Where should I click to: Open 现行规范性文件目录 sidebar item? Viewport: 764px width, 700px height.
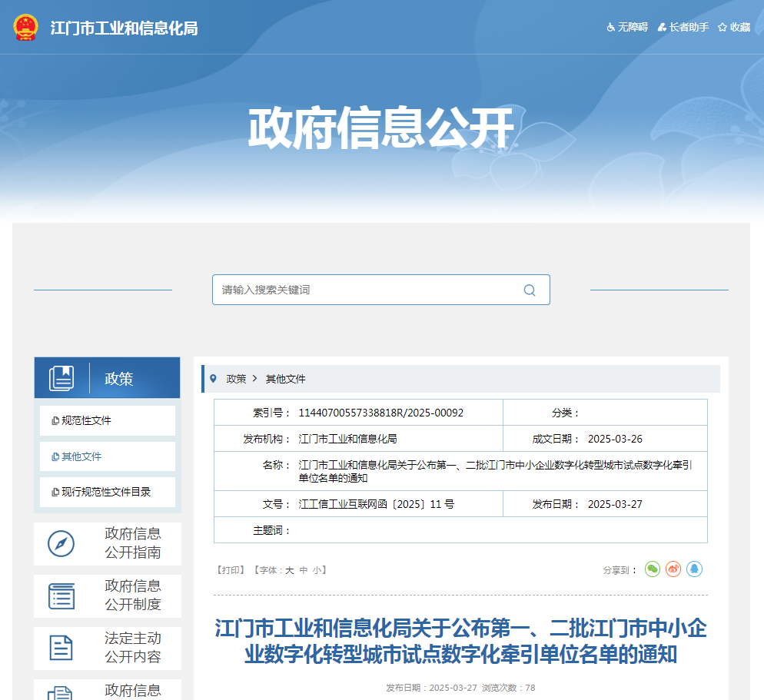pos(106,492)
